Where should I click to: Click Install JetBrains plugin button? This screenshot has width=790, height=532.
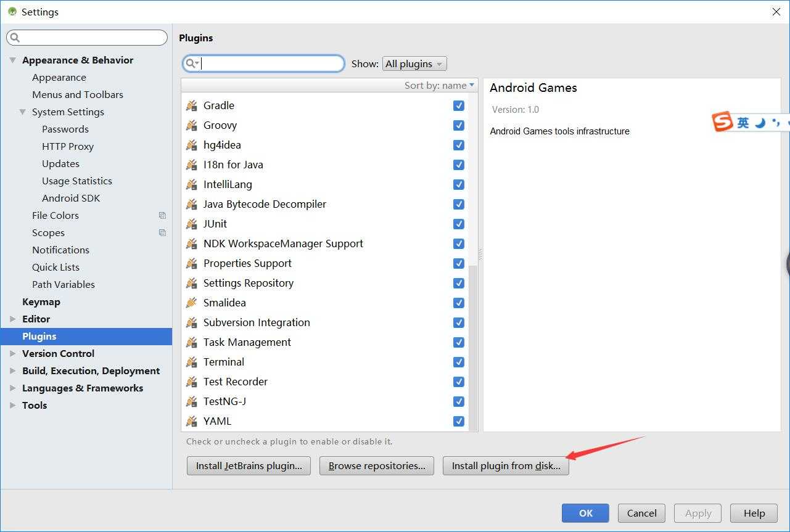[249, 465]
